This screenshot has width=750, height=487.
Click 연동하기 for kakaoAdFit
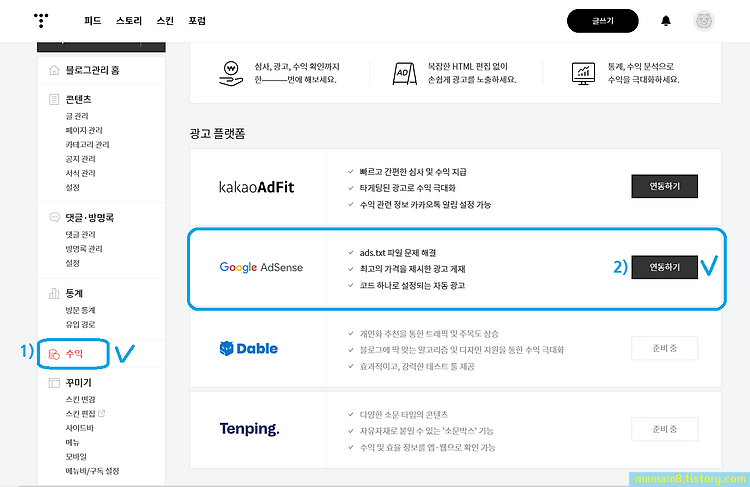[664, 186]
